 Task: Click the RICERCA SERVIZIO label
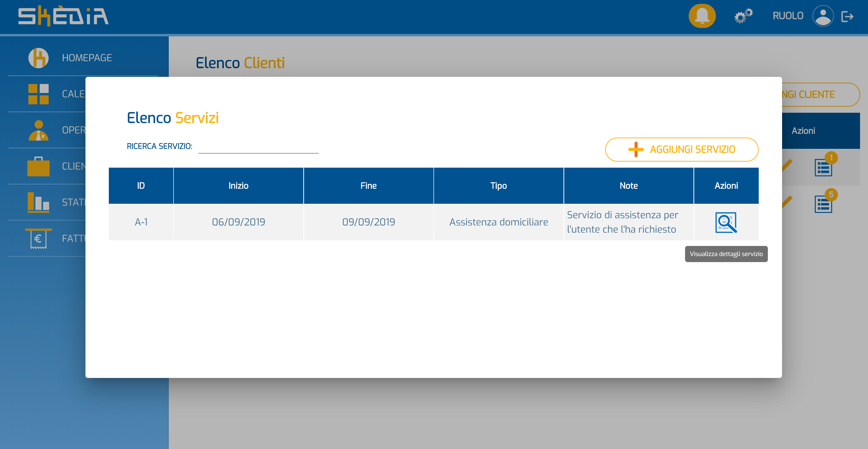(159, 146)
